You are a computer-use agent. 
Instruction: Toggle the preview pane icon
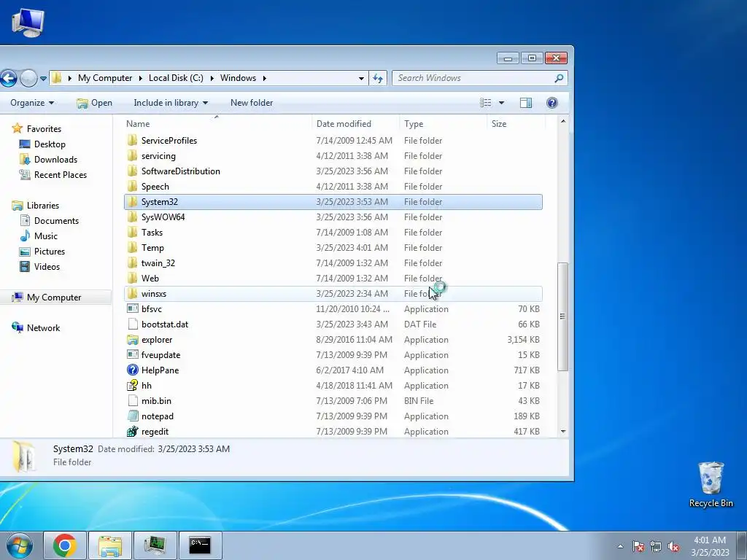[526, 103]
